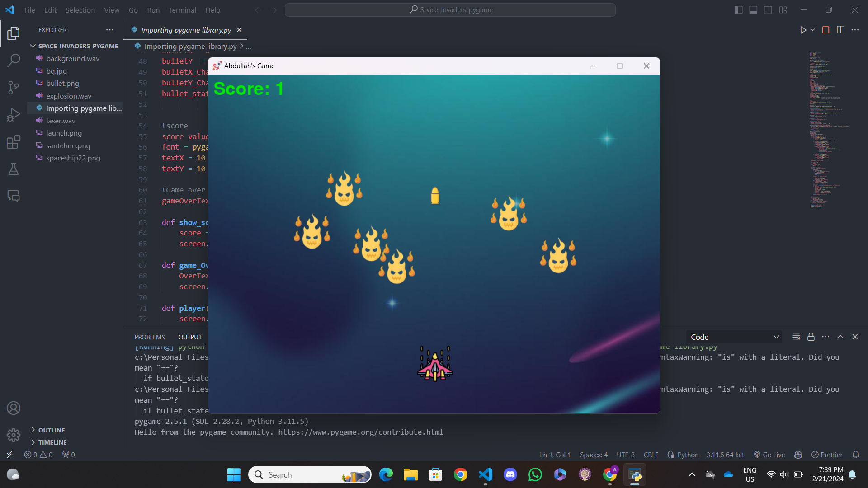Customize layout icon in title bar
868x488 pixels.
tap(783, 10)
